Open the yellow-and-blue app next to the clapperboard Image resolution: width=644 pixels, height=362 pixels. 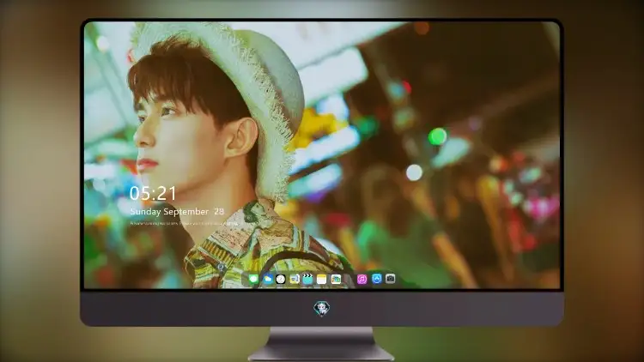pyautogui.click(x=294, y=279)
